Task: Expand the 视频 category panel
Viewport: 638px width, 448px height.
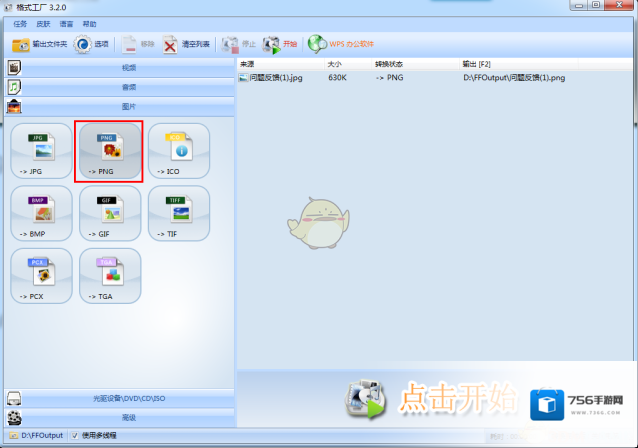Action: [128, 68]
